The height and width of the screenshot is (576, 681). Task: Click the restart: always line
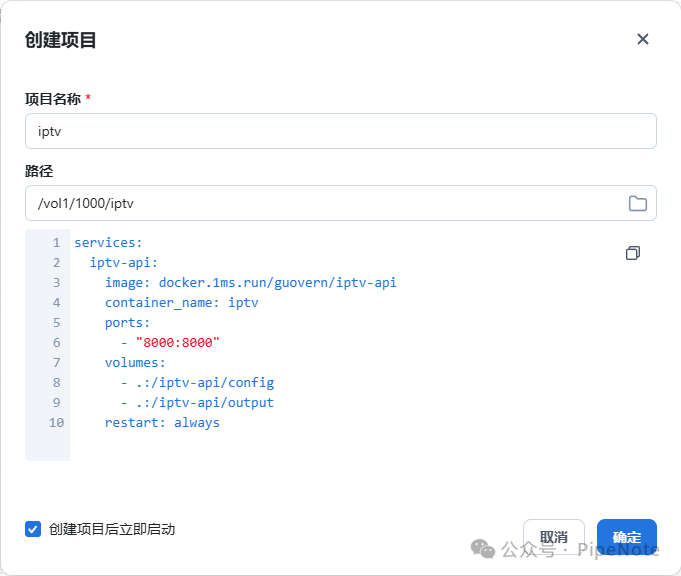click(162, 422)
